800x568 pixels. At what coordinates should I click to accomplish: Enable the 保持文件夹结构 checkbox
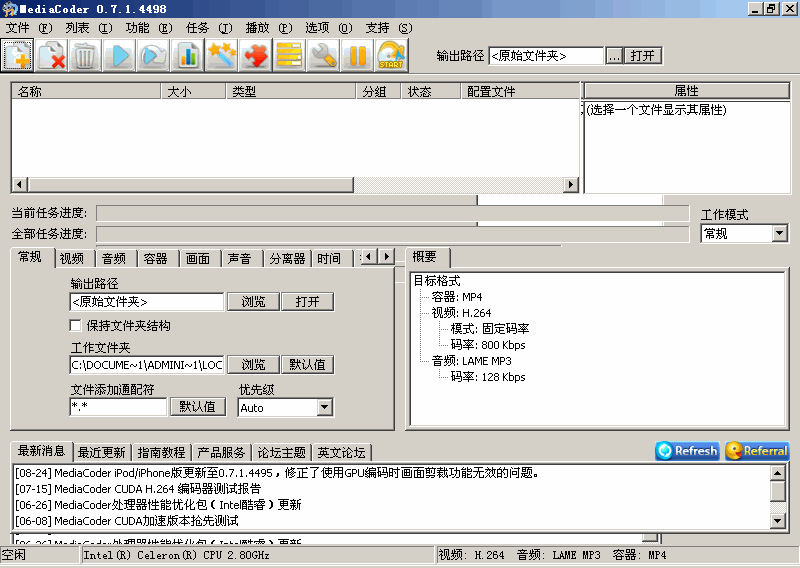click(x=76, y=326)
